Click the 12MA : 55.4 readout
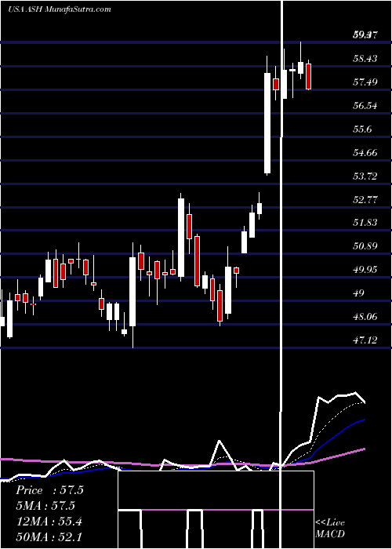 [x=49, y=522]
